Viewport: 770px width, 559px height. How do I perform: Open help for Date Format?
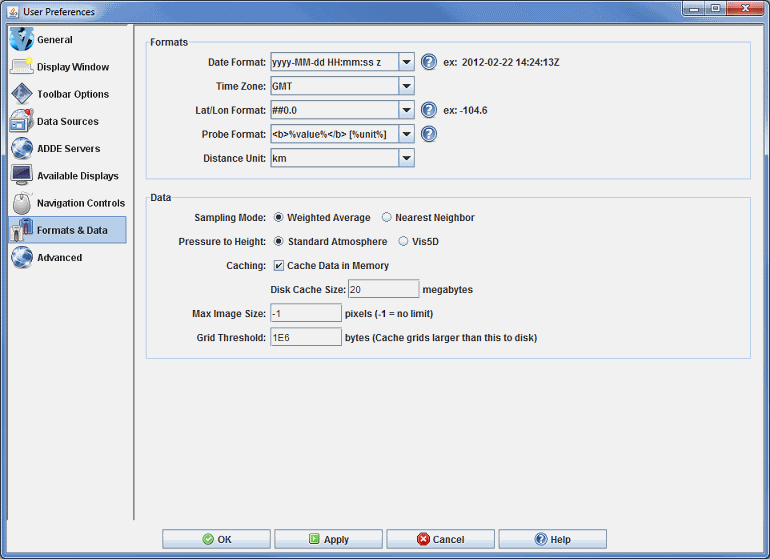tap(429, 62)
